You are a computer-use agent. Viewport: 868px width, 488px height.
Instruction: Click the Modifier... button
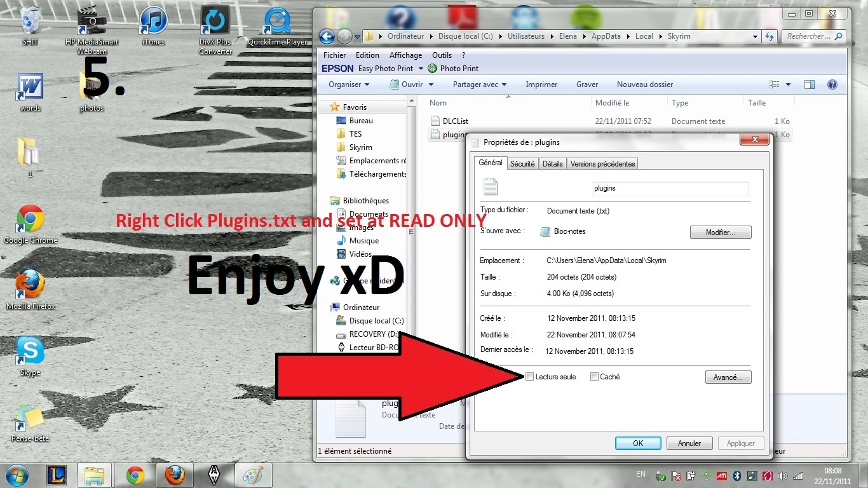pyautogui.click(x=721, y=233)
